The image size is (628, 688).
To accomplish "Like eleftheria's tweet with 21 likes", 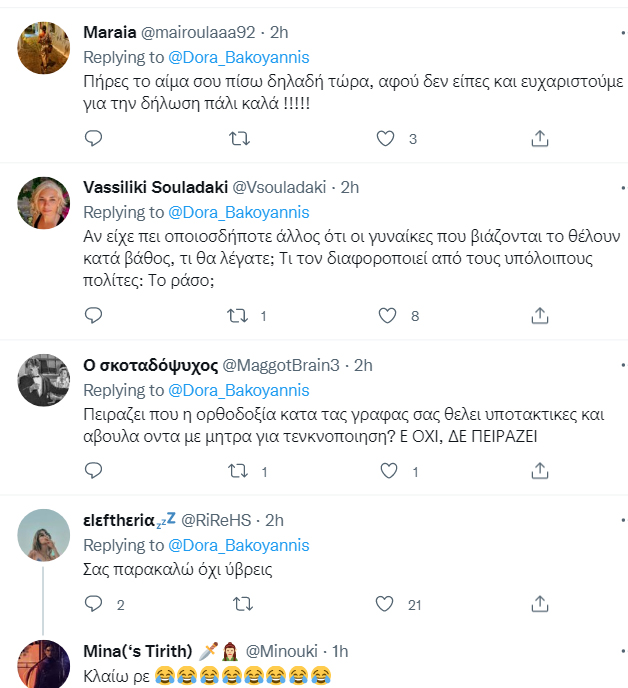I will coord(384,604).
